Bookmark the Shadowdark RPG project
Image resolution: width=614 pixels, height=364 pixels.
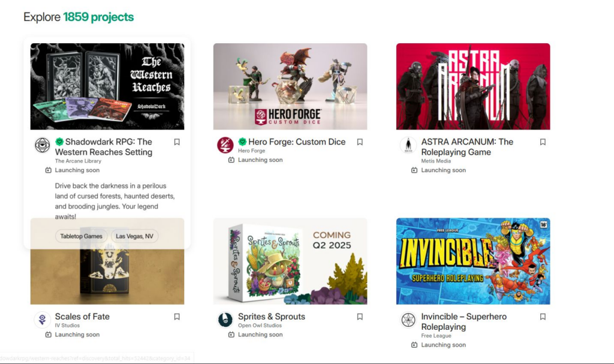pos(177,142)
